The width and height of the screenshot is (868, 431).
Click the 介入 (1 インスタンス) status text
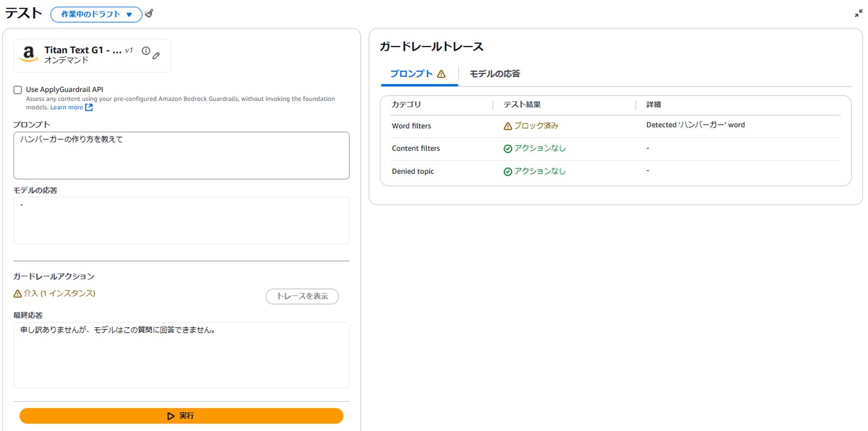tap(59, 293)
